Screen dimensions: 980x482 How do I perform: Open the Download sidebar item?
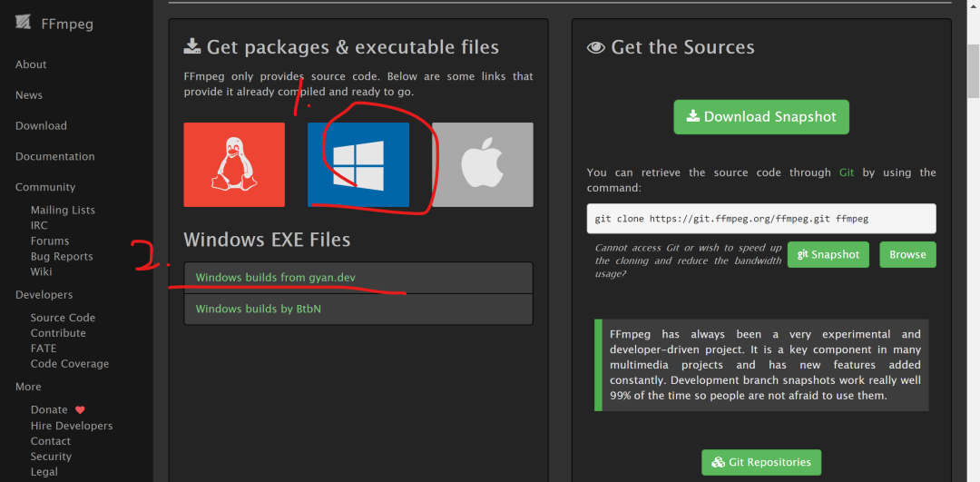[41, 125]
